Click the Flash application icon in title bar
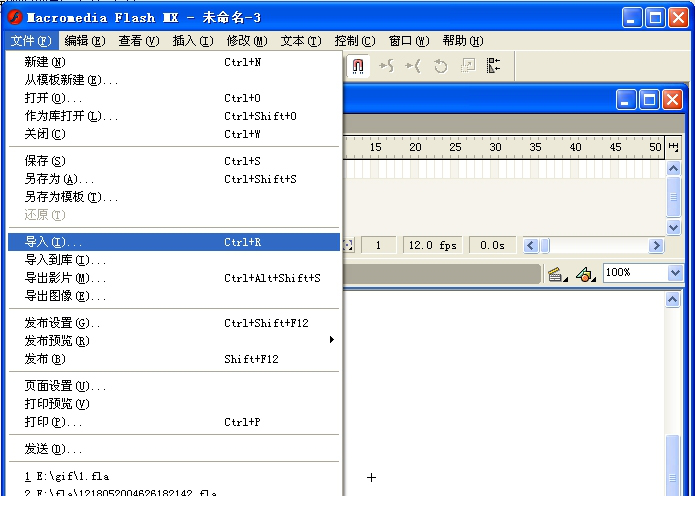Screen dimensions: 695x515 click(15, 17)
